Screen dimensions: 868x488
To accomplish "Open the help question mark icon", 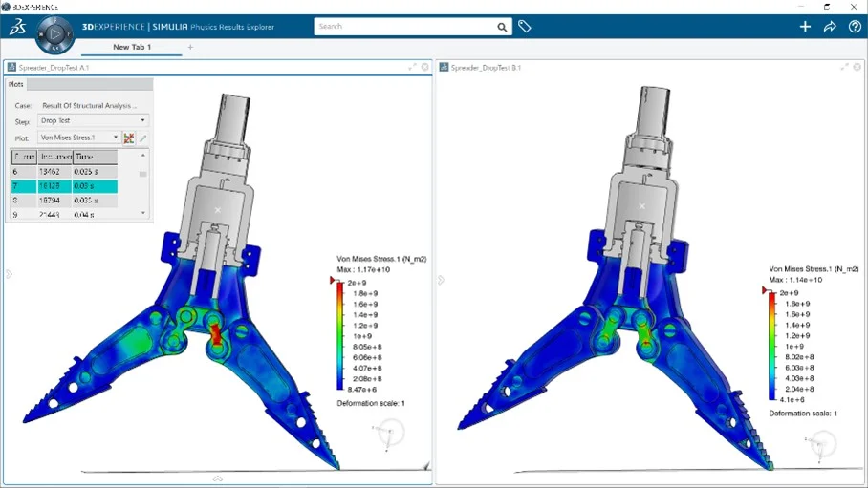I will click(x=855, y=27).
